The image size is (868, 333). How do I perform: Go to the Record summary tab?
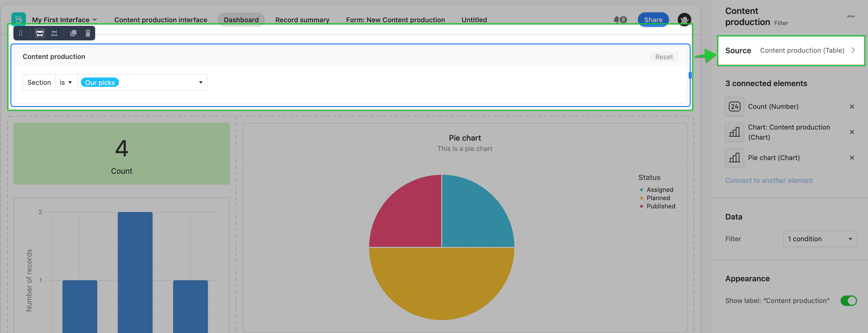(302, 20)
